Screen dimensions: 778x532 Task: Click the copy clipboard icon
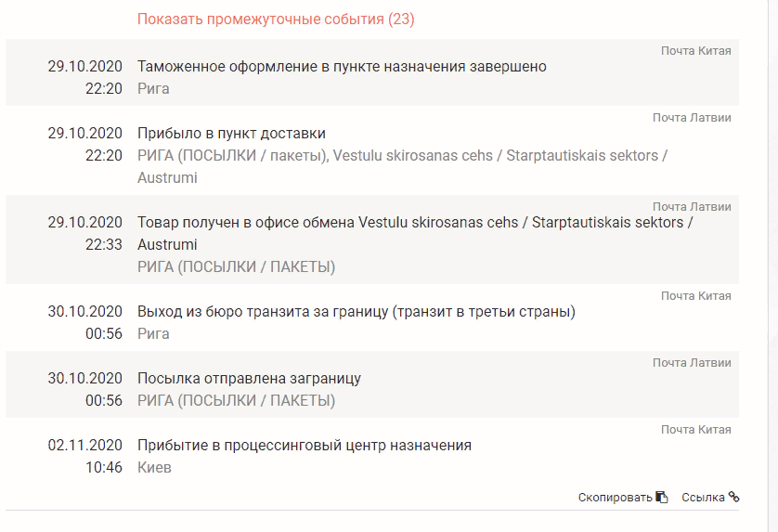(x=662, y=497)
